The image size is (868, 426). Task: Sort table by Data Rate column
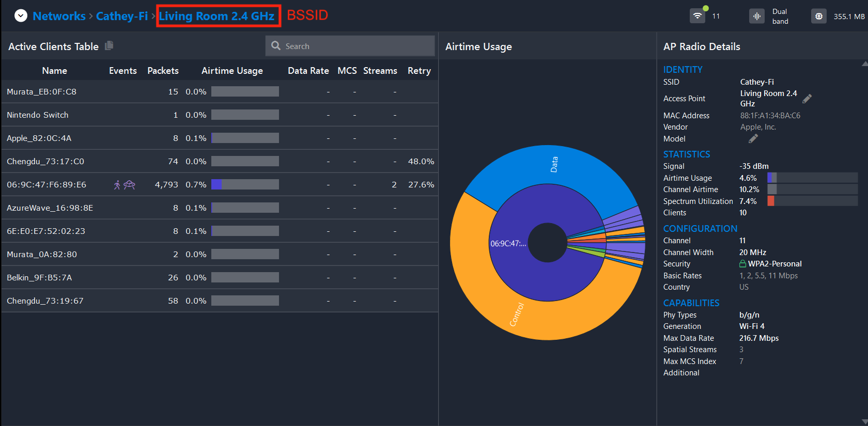click(x=308, y=71)
